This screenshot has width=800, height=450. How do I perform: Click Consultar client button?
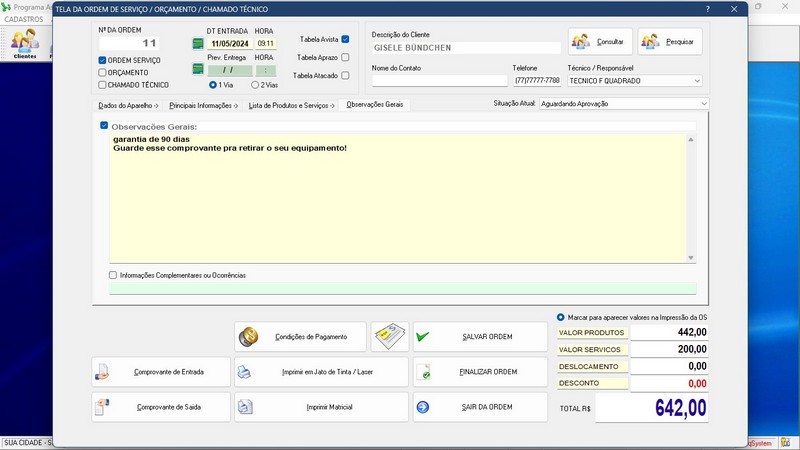pos(600,42)
